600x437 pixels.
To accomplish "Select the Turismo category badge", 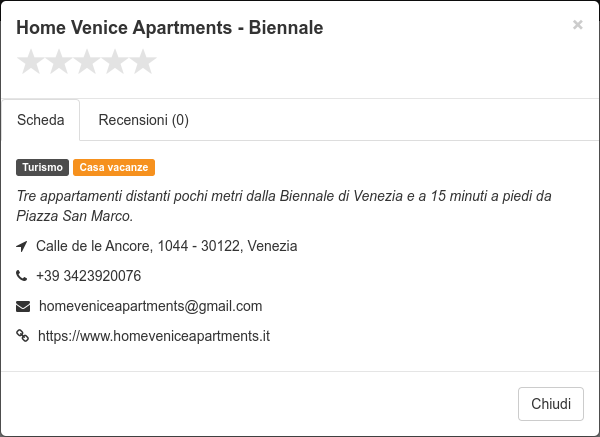I will pyautogui.click(x=42, y=168).
